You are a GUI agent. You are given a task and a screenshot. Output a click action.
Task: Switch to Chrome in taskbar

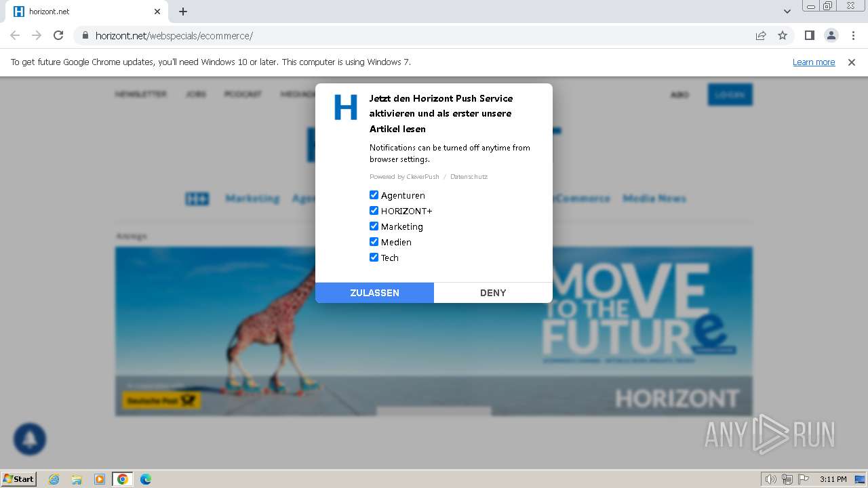[123, 479]
